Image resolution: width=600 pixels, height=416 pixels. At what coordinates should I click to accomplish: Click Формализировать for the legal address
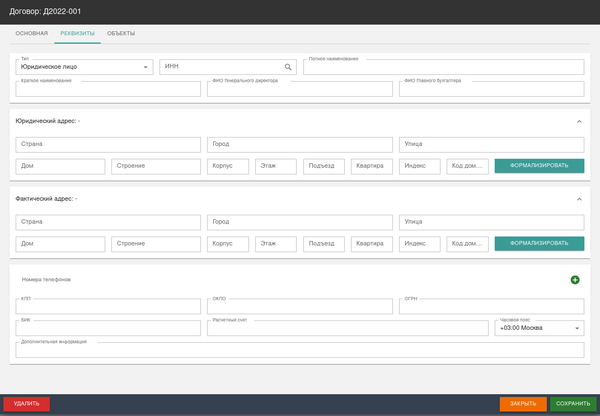click(539, 166)
